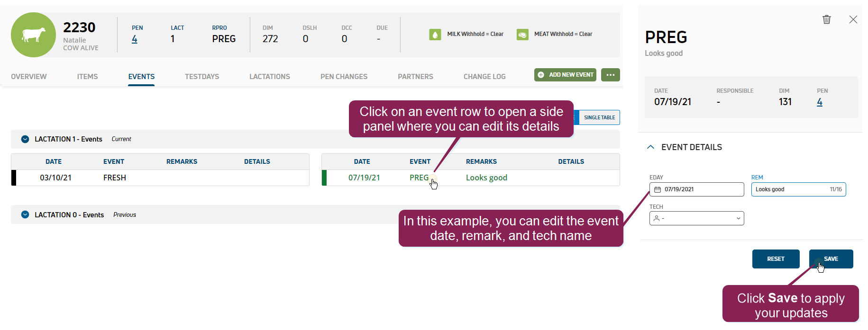Go to the Change Log tab
Screen dimensions: 868x330
(484, 77)
